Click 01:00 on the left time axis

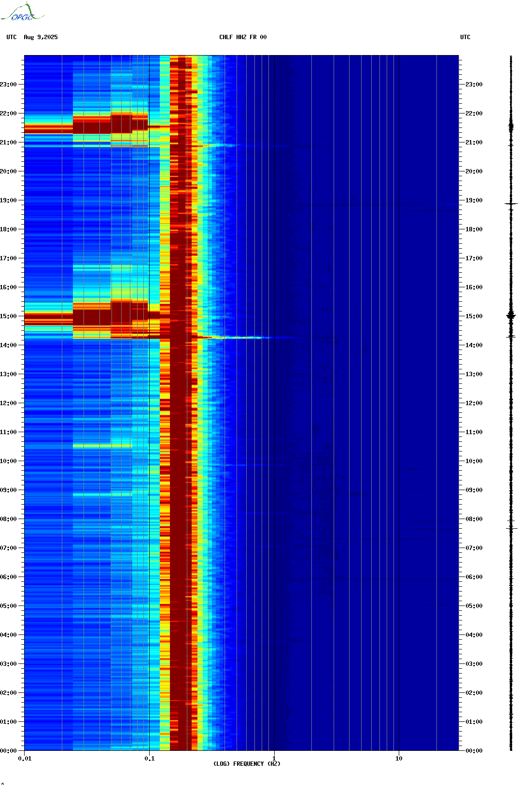point(8,722)
